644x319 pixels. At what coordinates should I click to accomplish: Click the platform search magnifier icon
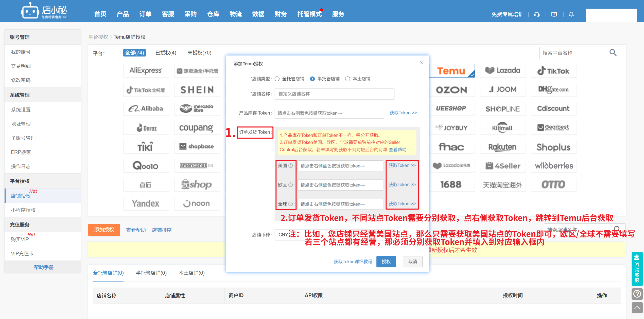point(613,53)
